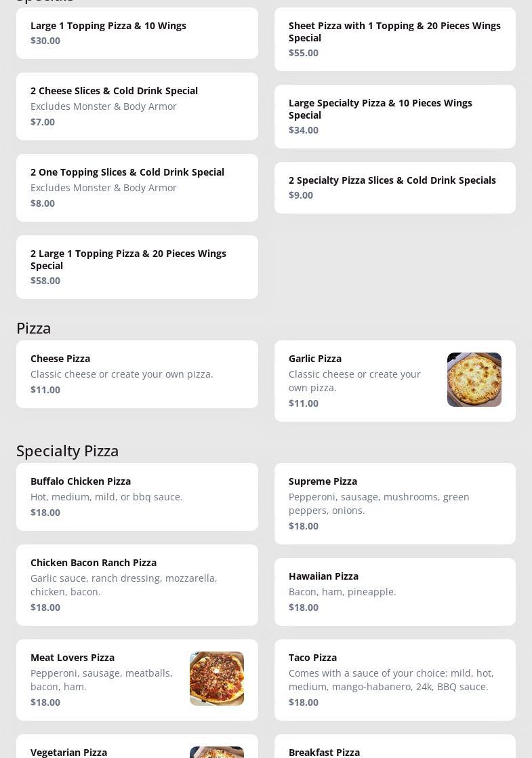532x758 pixels.
Task: Choose Sheet Pizza with 20 Pieces Wings Special
Action: click(395, 39)
